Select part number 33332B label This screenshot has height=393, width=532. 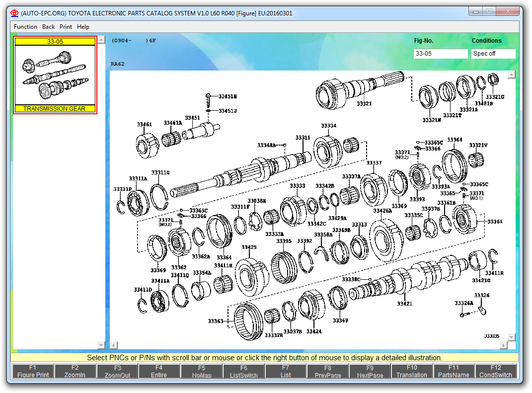[x=274, y=335]
